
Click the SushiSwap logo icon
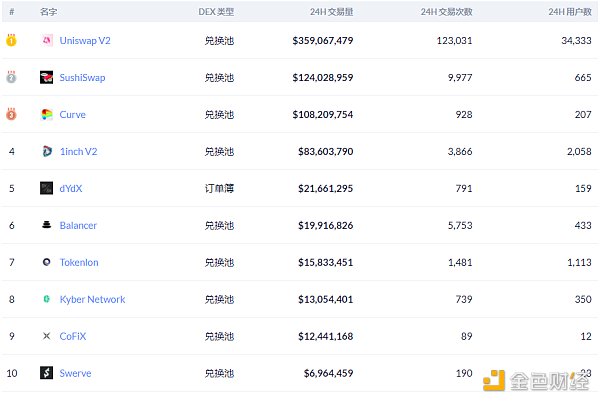(47, 77)
